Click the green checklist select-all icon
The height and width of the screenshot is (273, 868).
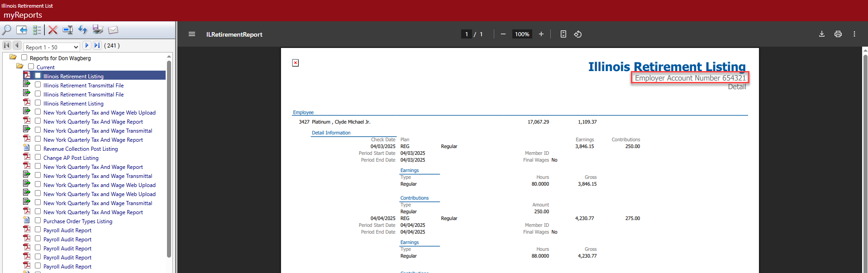click(x=37, y=30)
